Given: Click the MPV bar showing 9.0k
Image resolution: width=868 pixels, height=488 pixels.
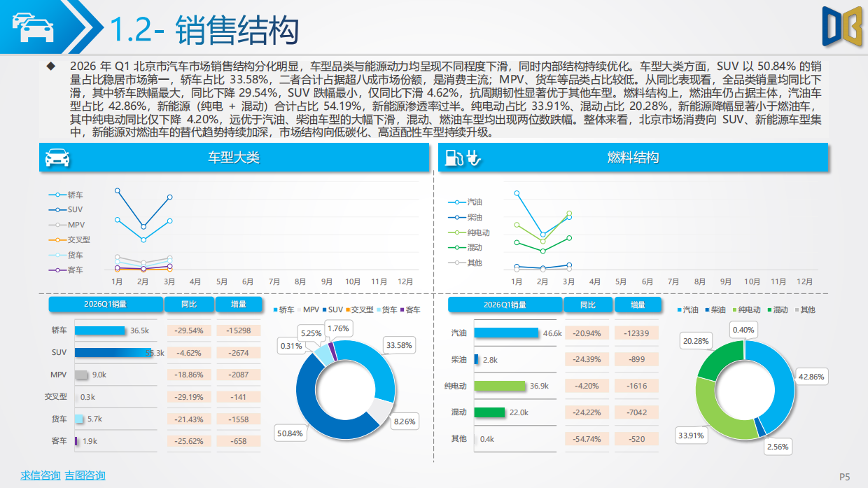Looking at the screenshot, I should (x=80, y=375).
